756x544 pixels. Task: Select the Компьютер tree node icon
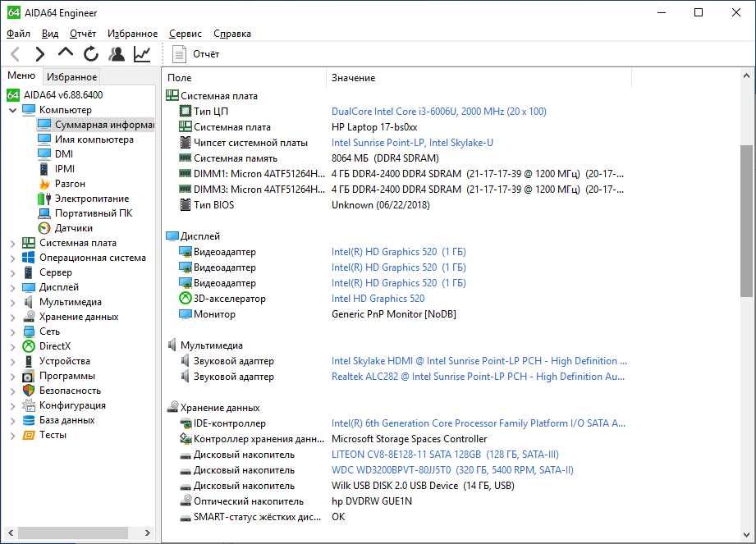29,110
